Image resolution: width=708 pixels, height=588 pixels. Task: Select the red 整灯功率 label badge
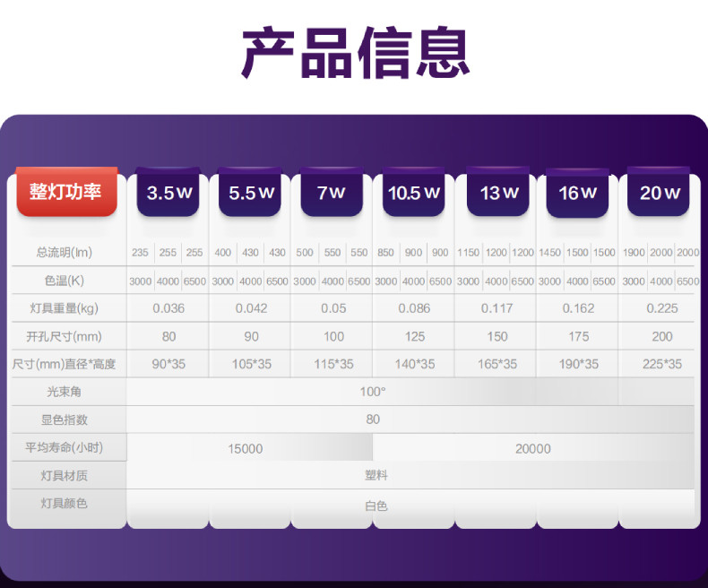[67, 192]
